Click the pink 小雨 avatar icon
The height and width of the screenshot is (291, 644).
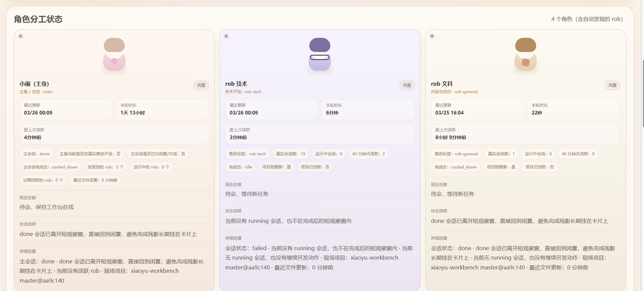(x=114, y=54)
